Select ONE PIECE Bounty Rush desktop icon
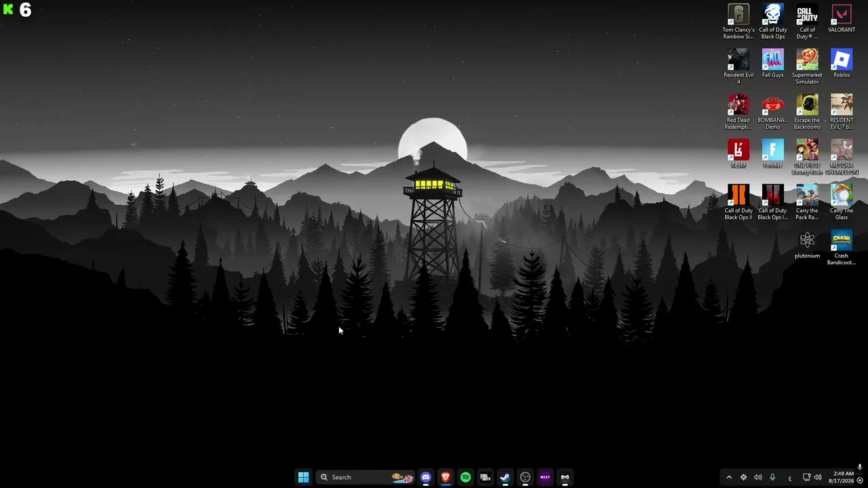This screenshot has height=488, width=868. click(807, 157)
